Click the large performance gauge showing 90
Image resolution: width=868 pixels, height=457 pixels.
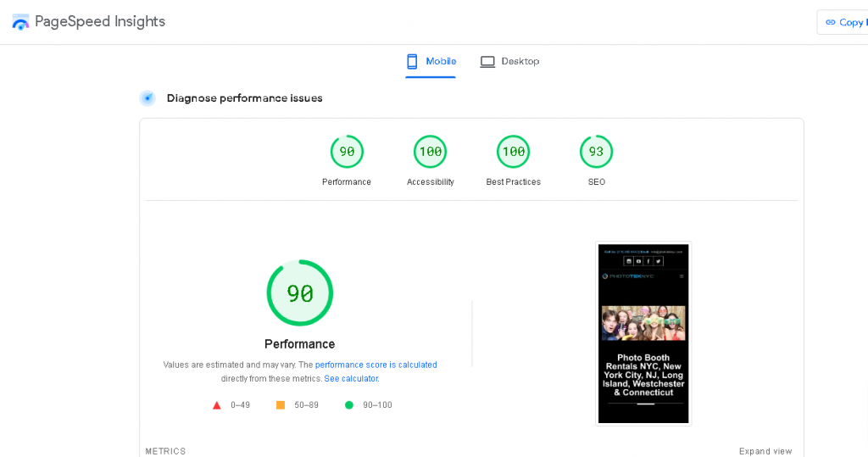click(x=299, y=293)
